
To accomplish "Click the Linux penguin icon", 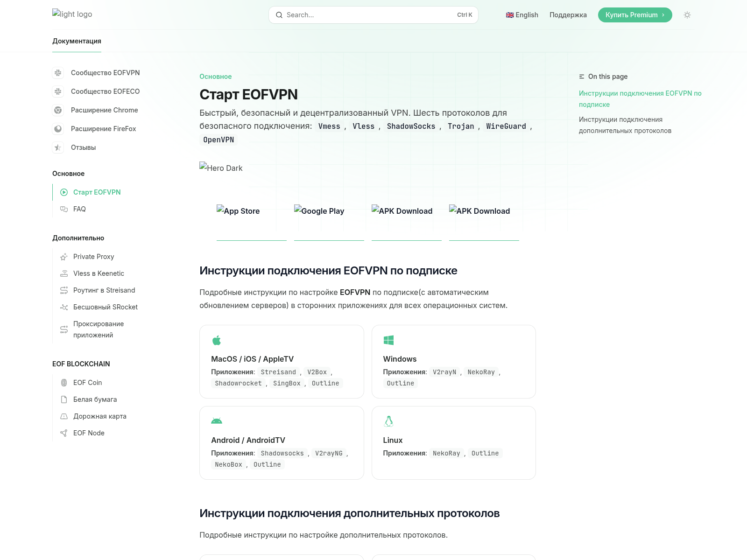I will click(388, 421).
